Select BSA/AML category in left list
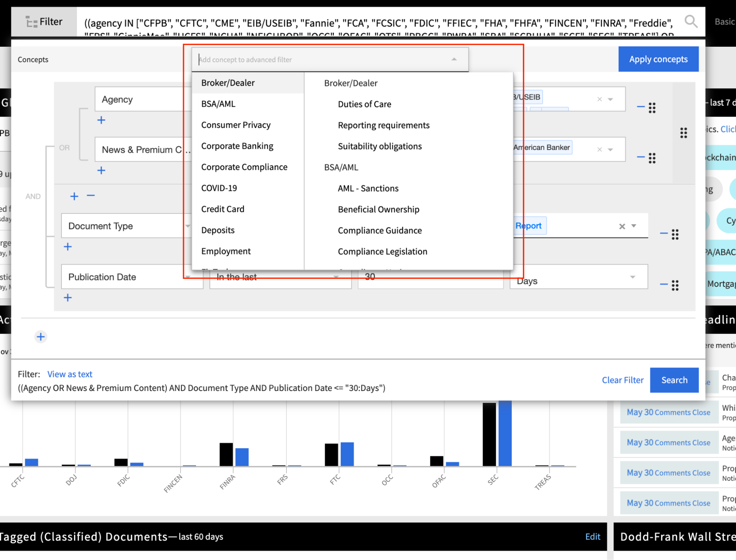This screenshot has height=560, width=736. [x=248, y=104]
